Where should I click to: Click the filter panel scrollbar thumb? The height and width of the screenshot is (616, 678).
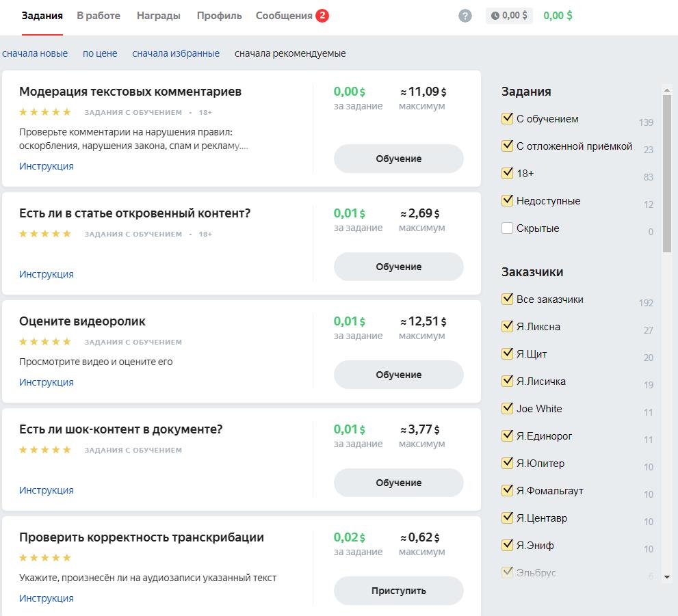point(667,174)
